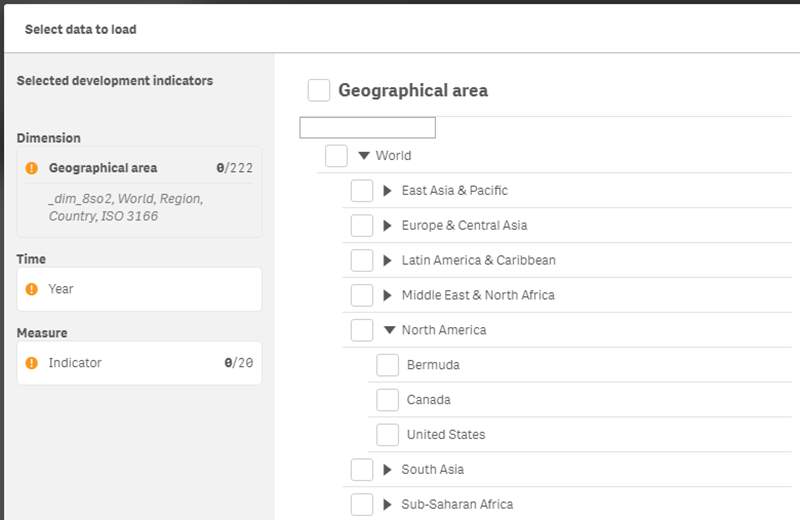Check the World checkbox
Viewport: 800px width, 520px height.
pos(336,156)
